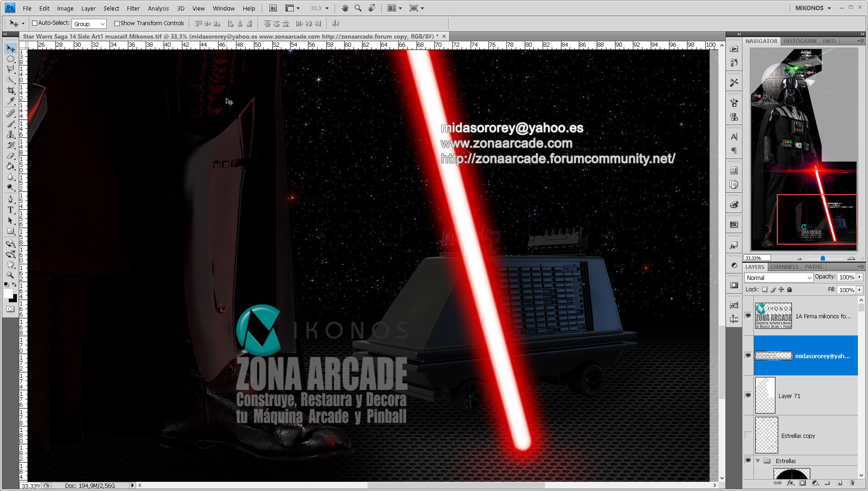Viewport: 868px width, 491px height.
Task: Hide Layer 71
Action: [x=748, y=395]
